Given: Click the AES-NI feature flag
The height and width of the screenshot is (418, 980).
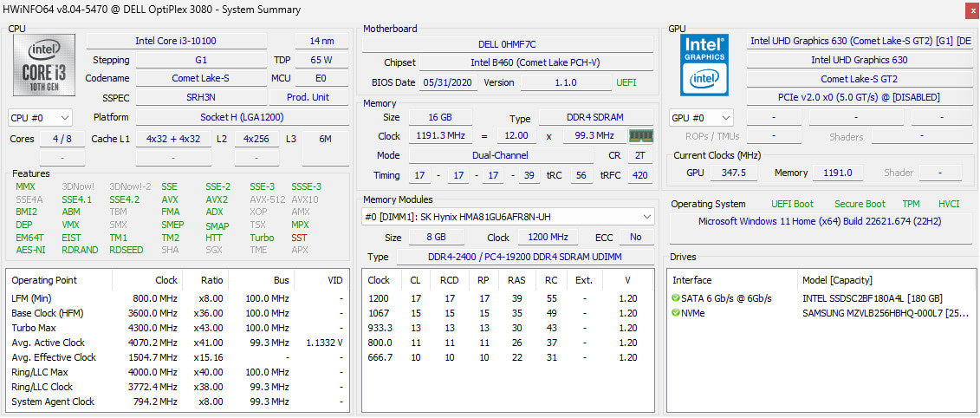Looking at the screenshot, I should pyautogui.click(x=29, y=251).
